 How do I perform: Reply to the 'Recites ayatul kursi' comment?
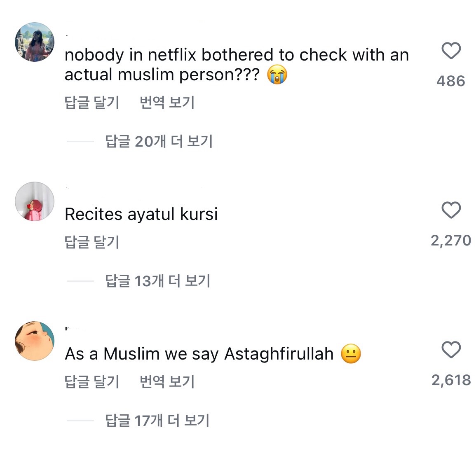[92, 242]
